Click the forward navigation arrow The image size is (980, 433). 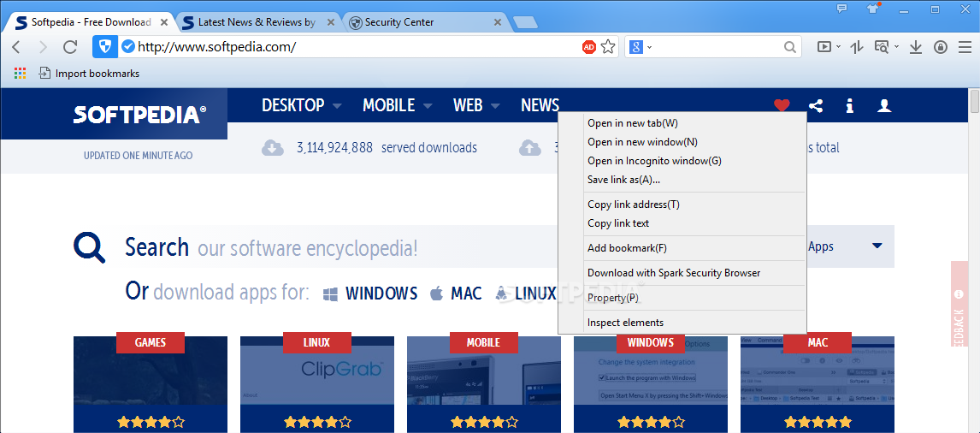(x=43, y=47)
